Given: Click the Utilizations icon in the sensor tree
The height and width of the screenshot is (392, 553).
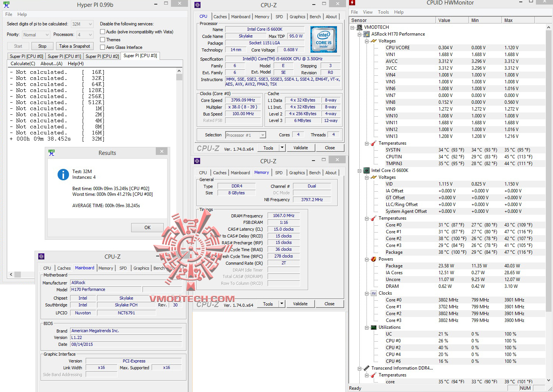Looking at the screenshot, I should [x=374, y=327].
